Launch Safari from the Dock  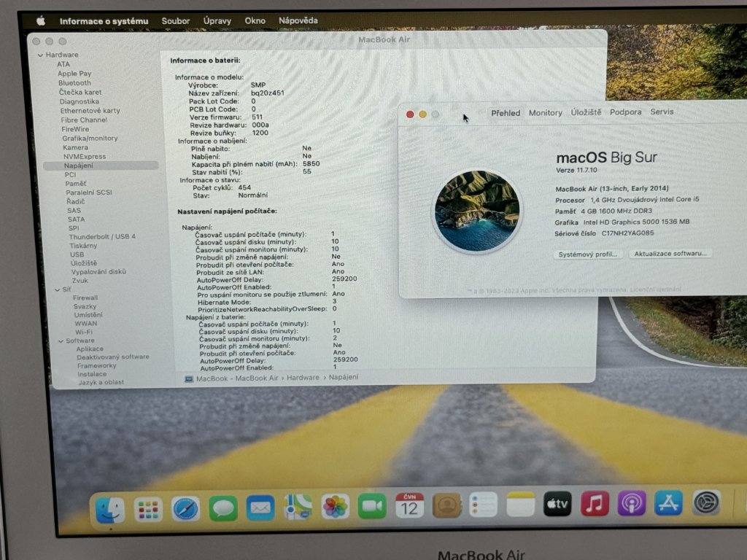185,508
